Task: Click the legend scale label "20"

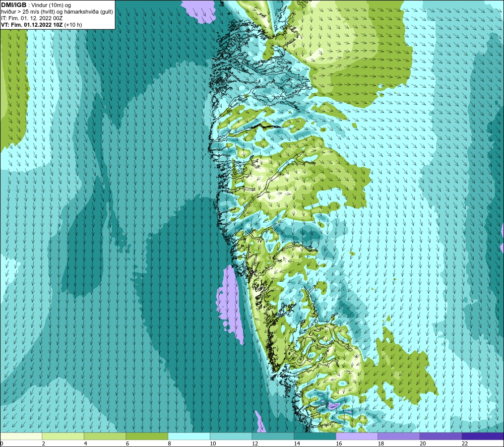Action: tap(423, 443)
